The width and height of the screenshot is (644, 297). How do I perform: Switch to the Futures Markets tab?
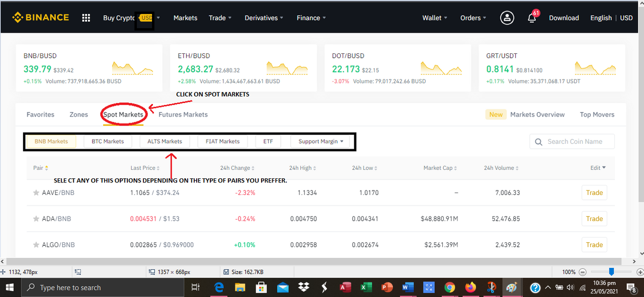pyautogui.click(x=183, y=115)
